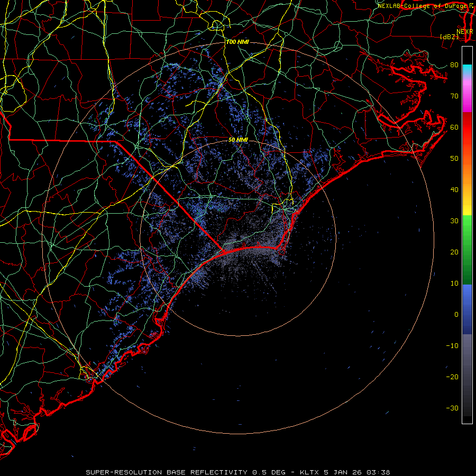Click the "50 NMI" range ring label

pos(238,140)
